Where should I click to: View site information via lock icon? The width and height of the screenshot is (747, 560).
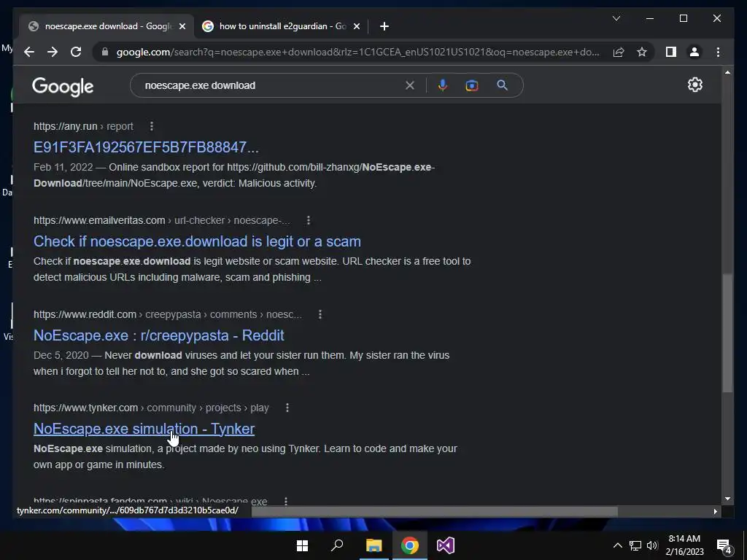click(x=105, y=52)
